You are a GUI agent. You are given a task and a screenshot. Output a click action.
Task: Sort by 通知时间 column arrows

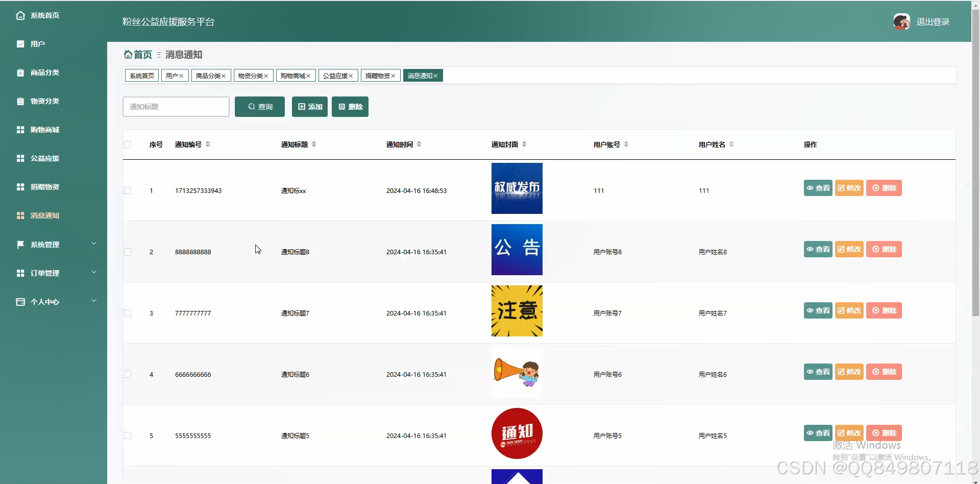pos(419,144)
